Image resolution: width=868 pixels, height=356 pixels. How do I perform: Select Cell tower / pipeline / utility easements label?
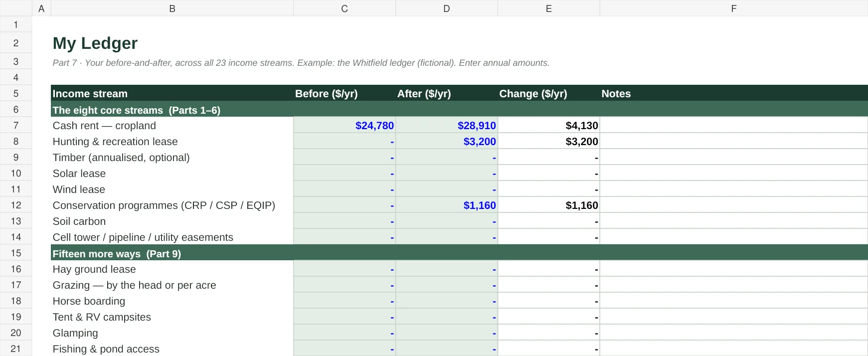coord(143,237)
